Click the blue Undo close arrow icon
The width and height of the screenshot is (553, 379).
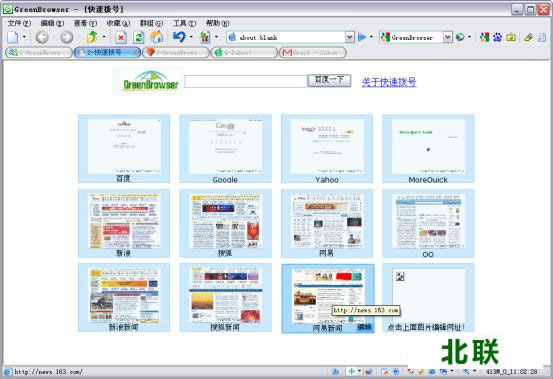coord(179,37)
